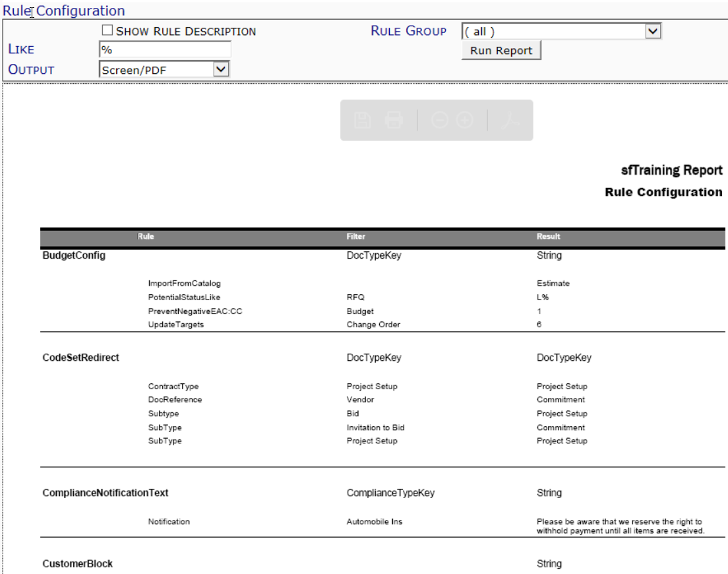
Task: Click the save icon in PDF toolbar
Action: [x=362, y=120]
